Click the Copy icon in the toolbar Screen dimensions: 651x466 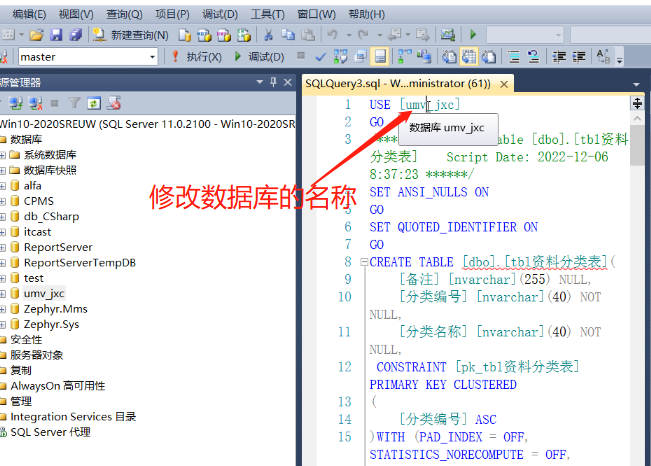(288, 35)
